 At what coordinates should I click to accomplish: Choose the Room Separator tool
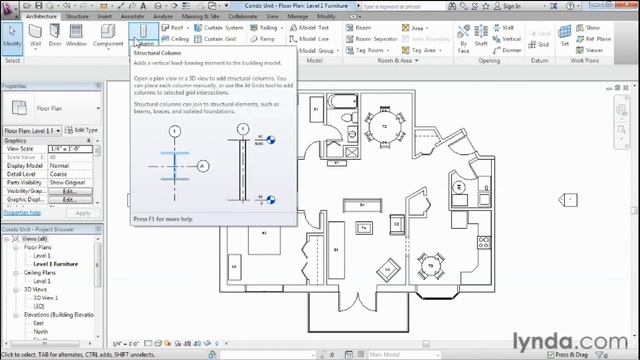371,39
